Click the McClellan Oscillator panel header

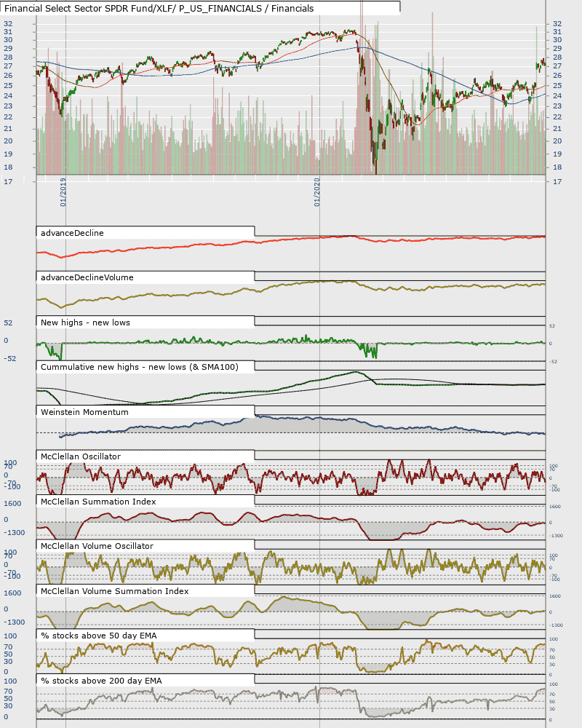tap(80, 457)
